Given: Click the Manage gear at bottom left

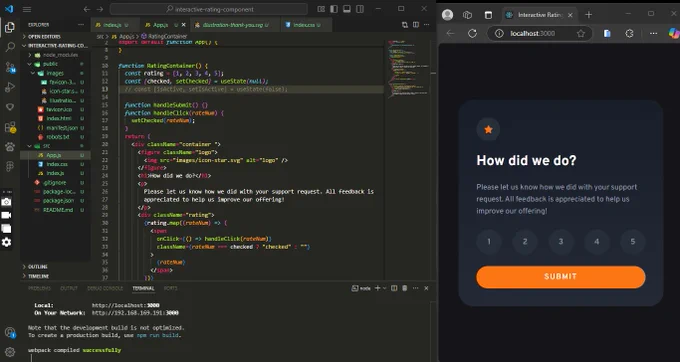Looking at the screenshot, I should tap(10, 352).
